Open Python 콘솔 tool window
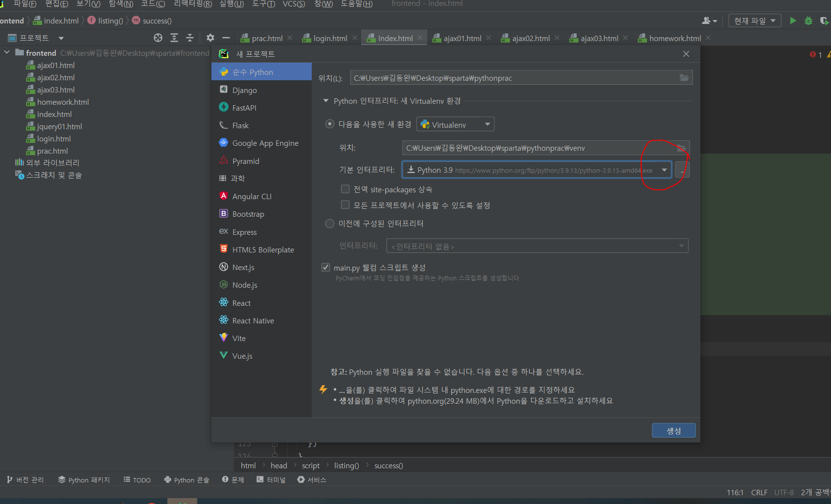The image size is (831, 504). pyautogui.click(x=186, y=480)
